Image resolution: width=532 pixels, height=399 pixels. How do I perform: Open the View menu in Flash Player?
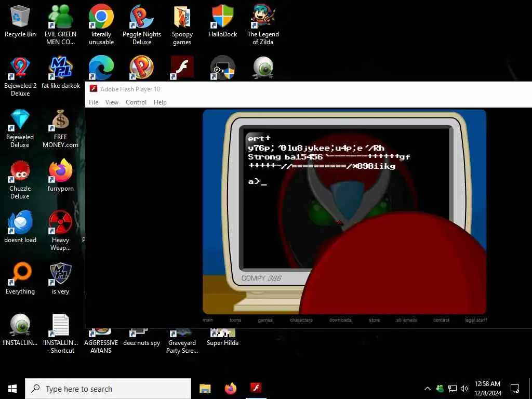point(112,102)
